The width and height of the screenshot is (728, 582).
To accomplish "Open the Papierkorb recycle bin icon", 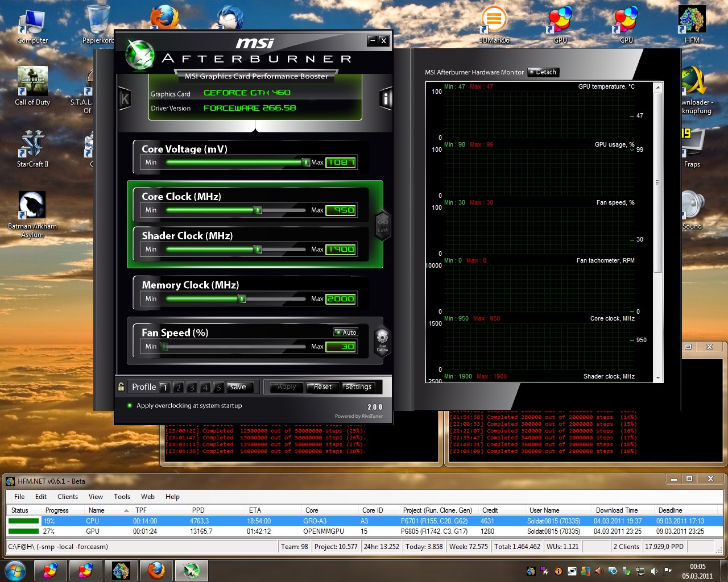I will (x=98, y=25).
